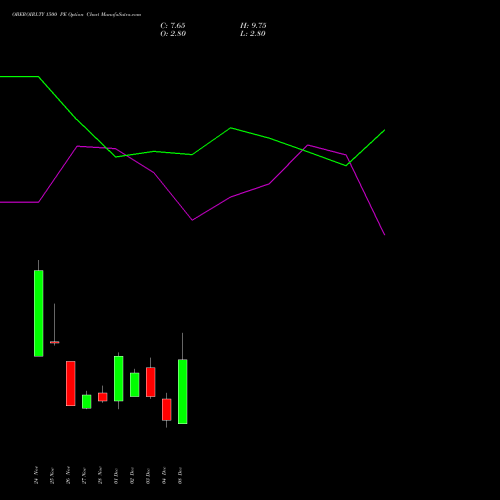Select the red candle for 04 Dec

(167, 409)
